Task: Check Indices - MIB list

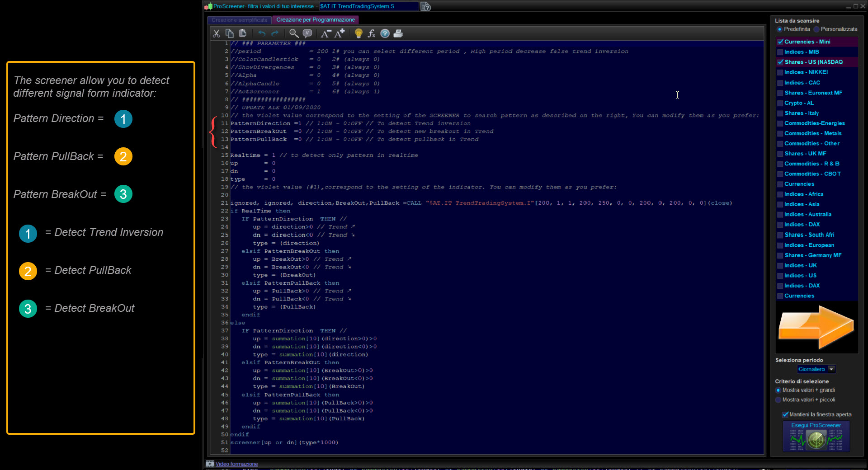Action: point(780,52)
